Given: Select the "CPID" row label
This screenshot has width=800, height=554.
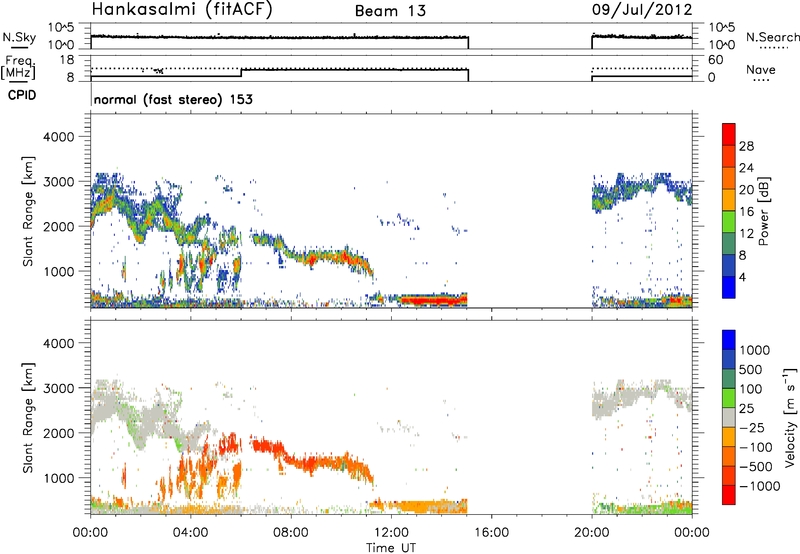Looking at the screenshot, I should (x=22, y=95).
